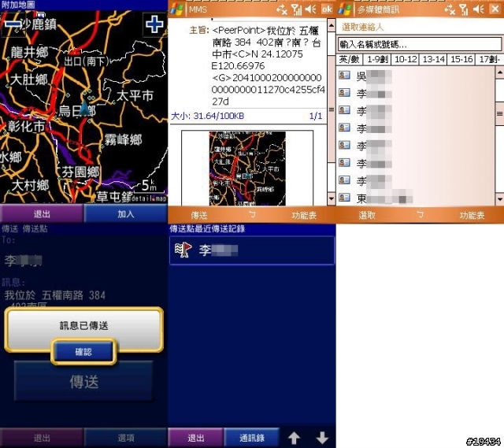The width and height of the screenshot is (504, 448).
Task: Select the 17劃- stroke tab
Action: click(x=489, y=60)
